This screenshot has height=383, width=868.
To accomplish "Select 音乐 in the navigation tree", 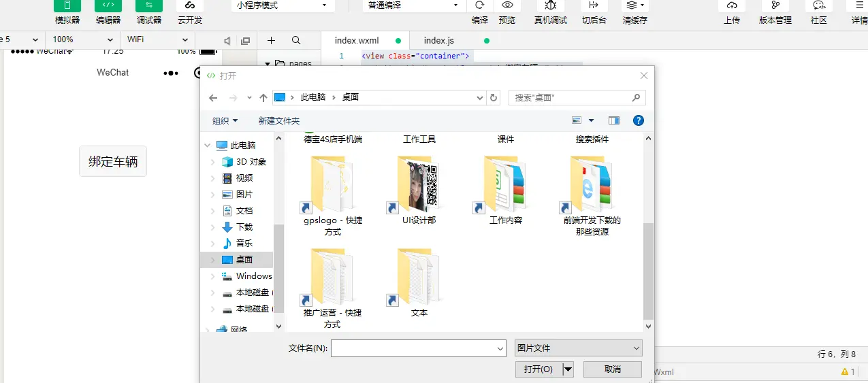I will [244, 244].
